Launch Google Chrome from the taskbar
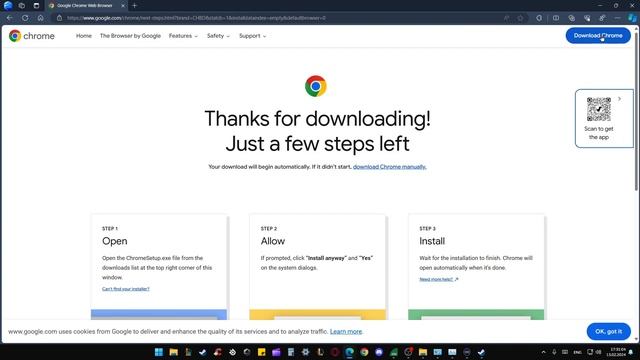 click(364, 352)
